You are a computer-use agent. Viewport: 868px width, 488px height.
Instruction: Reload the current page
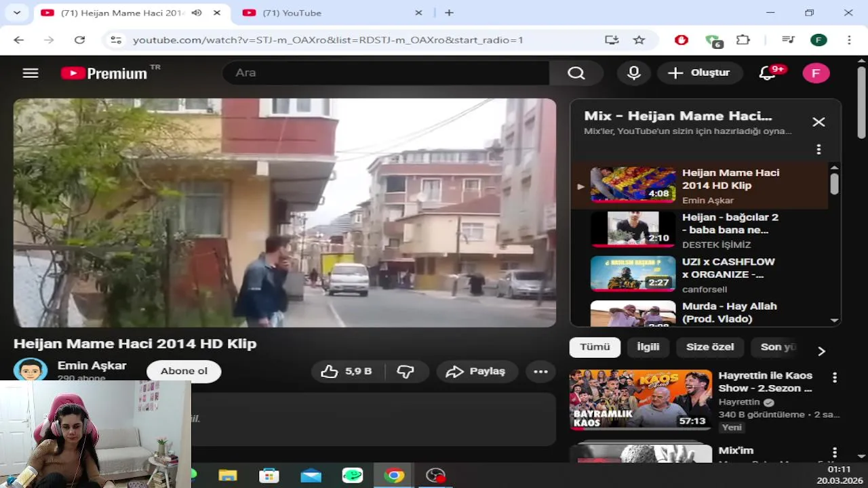(79, 40)
